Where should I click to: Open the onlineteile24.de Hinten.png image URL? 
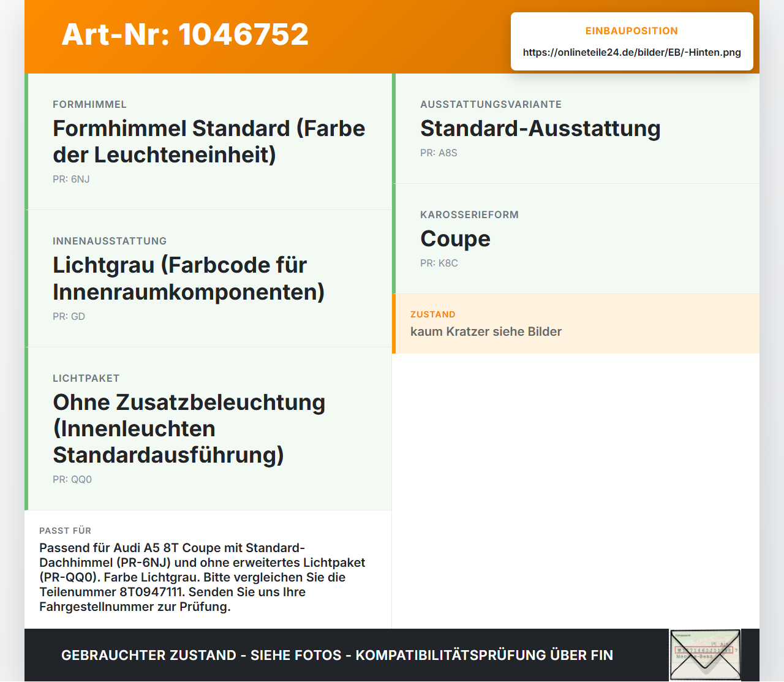[x=631, y=52]
